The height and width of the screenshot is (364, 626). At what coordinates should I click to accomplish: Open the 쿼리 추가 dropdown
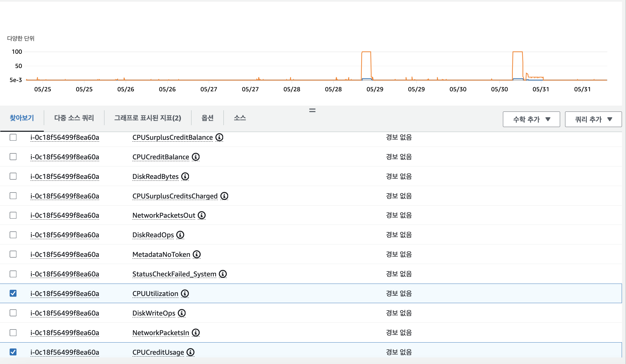[593, 119]
